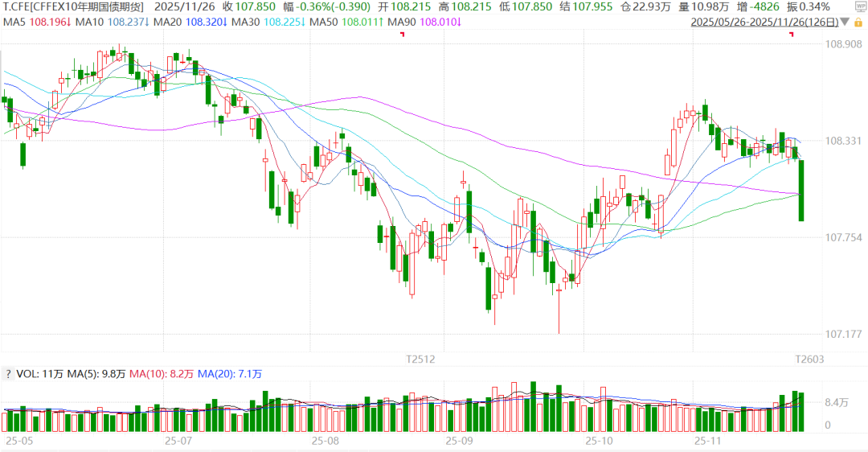Image resolution: width=868 pixels, height=452 pixels.
Task: Click the red corner marker above T2512
Action: tap(414, 35)
